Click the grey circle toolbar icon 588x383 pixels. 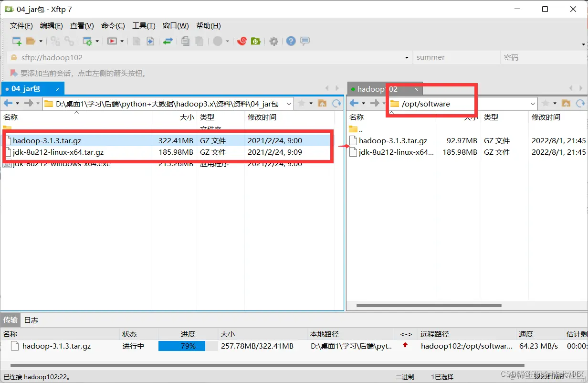point(218,41)
